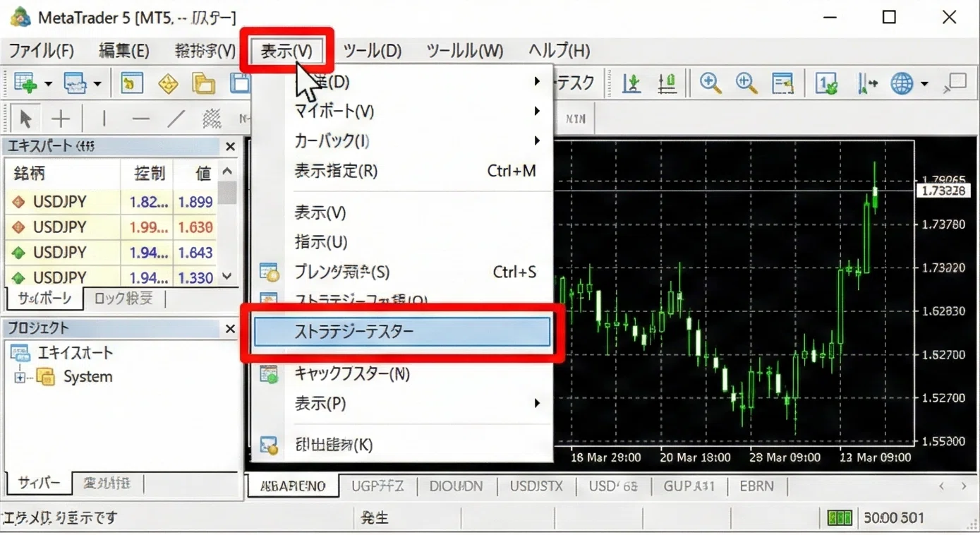Open the dropdown arrow next to new chart icon

click(x=48, y=85)
